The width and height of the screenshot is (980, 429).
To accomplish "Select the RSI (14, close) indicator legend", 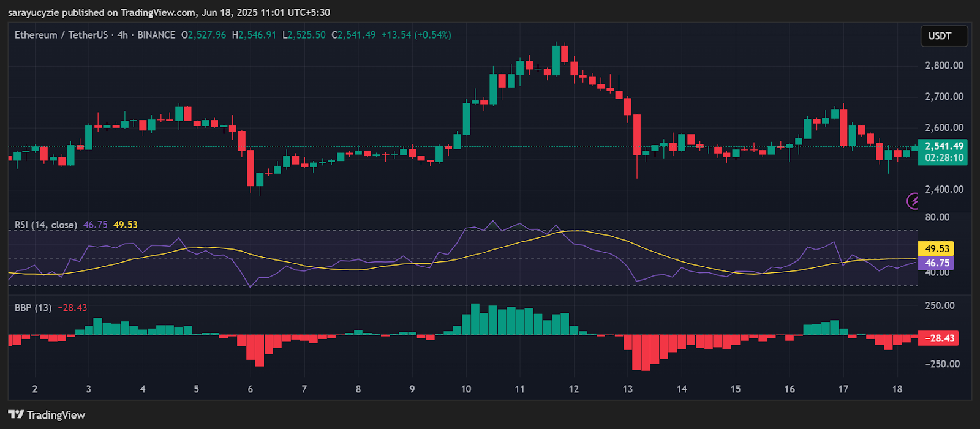I will 46,225.
